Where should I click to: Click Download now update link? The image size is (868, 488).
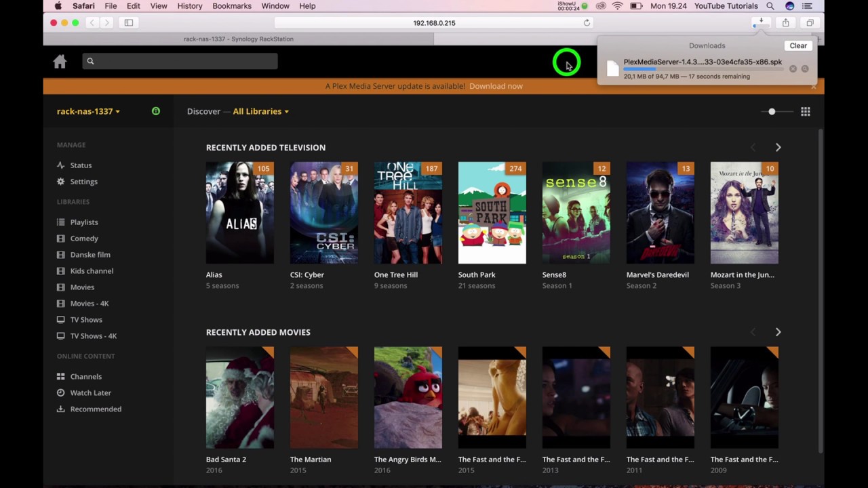click(496, 86)
